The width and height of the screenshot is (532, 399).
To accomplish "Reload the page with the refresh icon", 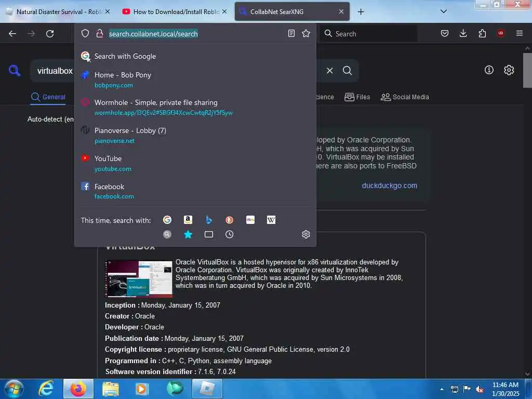I will pos(50,34).
